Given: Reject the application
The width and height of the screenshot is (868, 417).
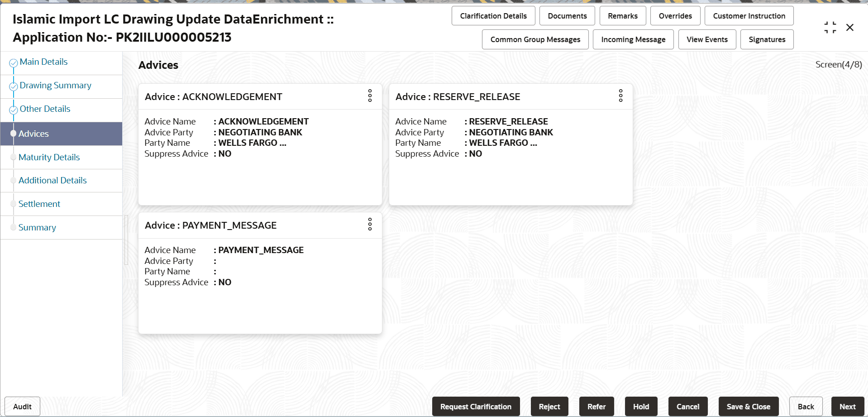Looking at the screenshot, I should (x=549, y=407).
